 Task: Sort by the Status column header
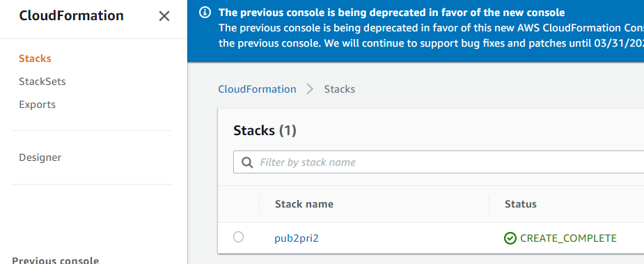point(520,204)
